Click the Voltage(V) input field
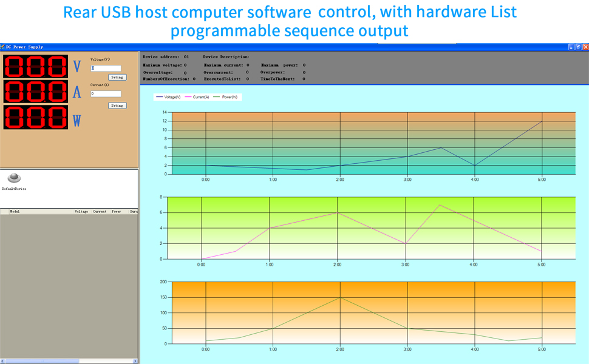This screenshot has width=589, height=364. pos(106,69)
